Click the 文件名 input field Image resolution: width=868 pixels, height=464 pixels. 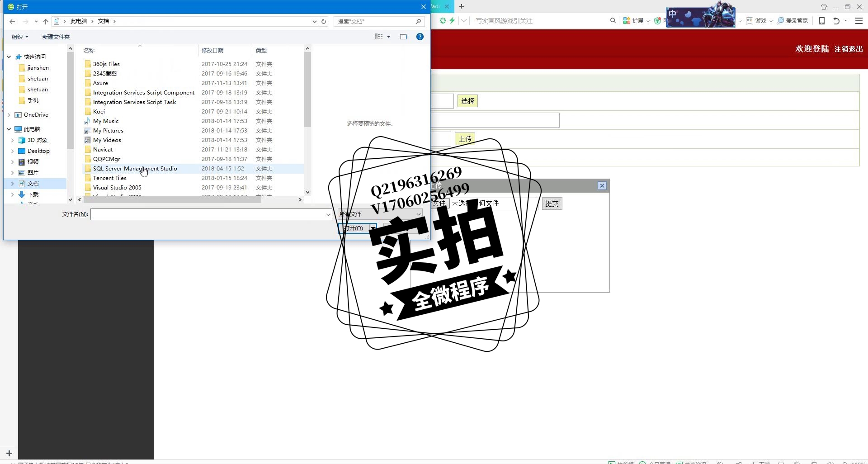point(208,214)
